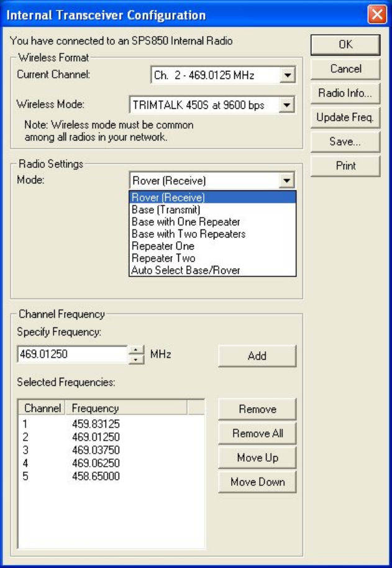
Task: Select Repeater One mode option
Action: (x=212, y=246)
